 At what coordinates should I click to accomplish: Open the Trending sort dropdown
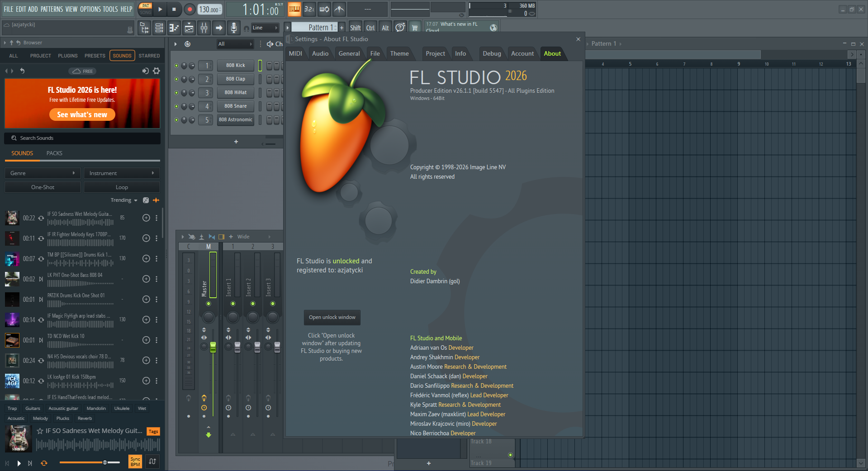point(124,200)
